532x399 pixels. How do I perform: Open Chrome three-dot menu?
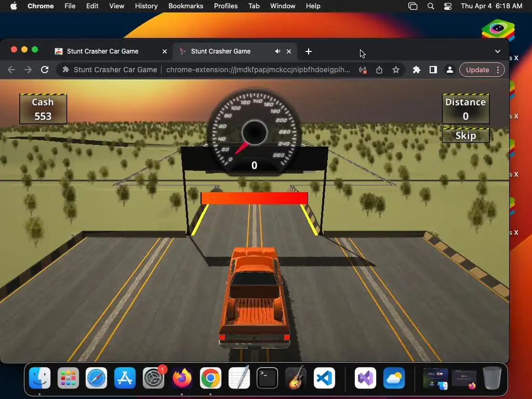pos(498,70)
